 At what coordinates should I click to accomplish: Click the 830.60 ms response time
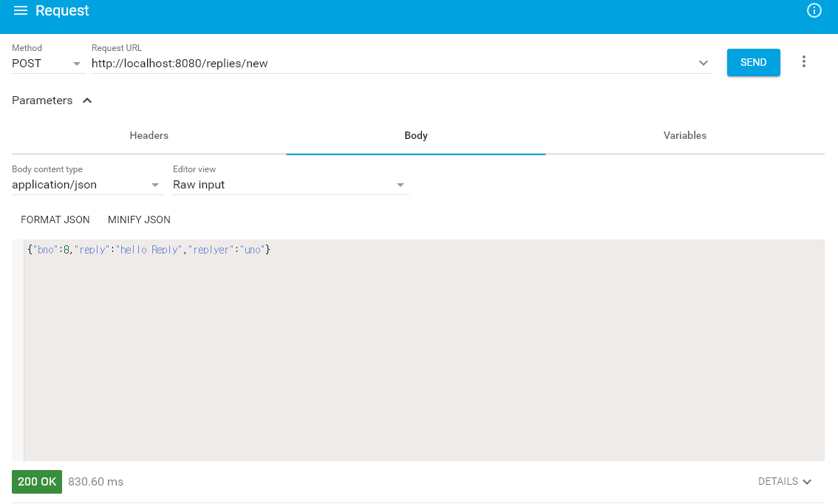(x=95, y=482)
